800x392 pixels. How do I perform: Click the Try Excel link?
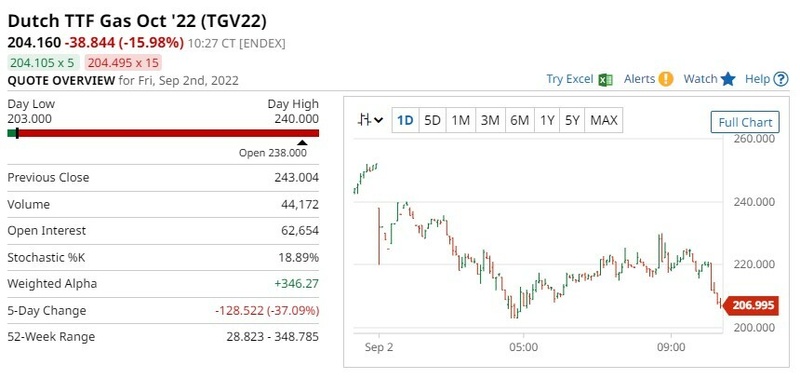pyautogui.click(x=569, y=79)
